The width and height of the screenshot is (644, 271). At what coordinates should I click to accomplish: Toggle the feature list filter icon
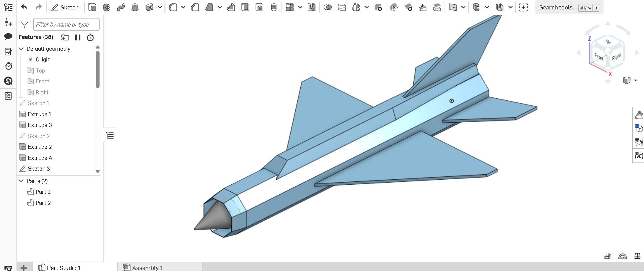25,25
